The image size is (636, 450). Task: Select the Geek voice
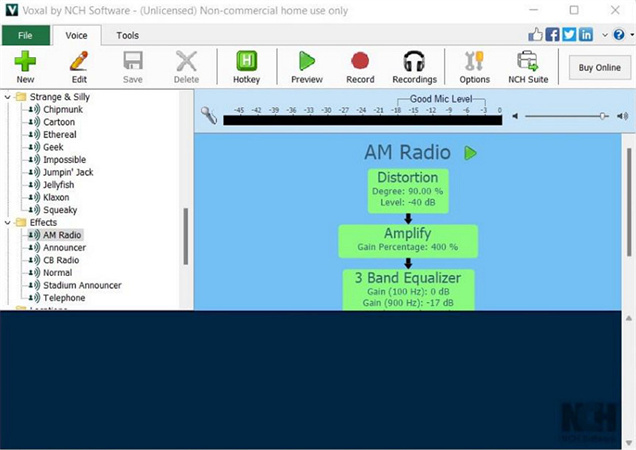53,147
